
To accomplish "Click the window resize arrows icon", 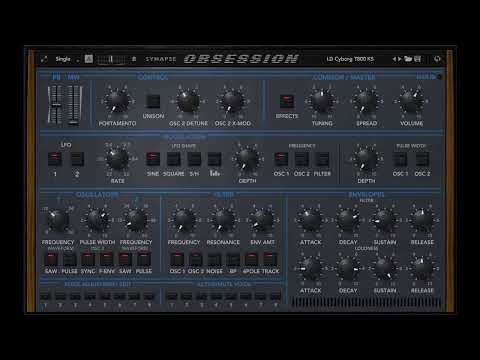I will pos(44,59).
